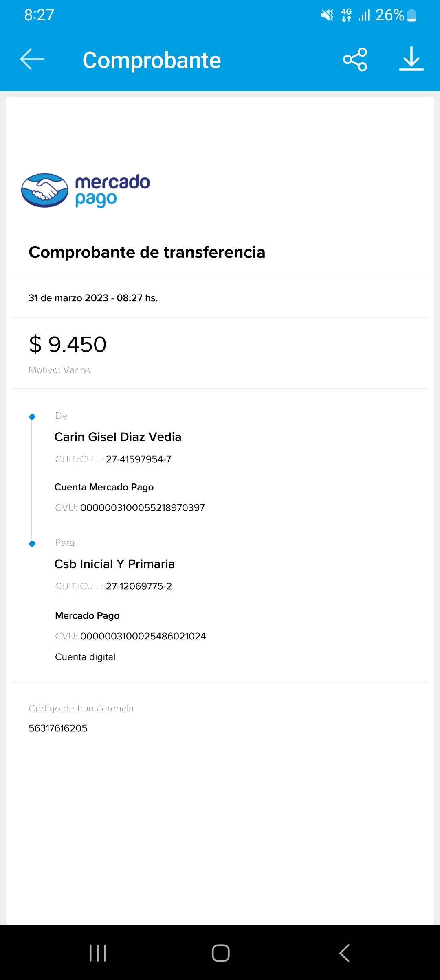Download the receipt

[x=411, y=59]
